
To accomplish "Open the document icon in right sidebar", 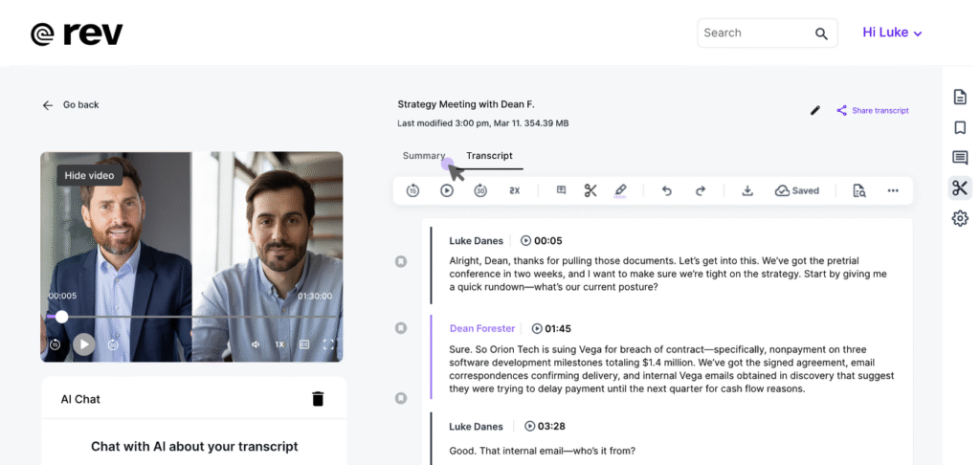I will (960, 97).
